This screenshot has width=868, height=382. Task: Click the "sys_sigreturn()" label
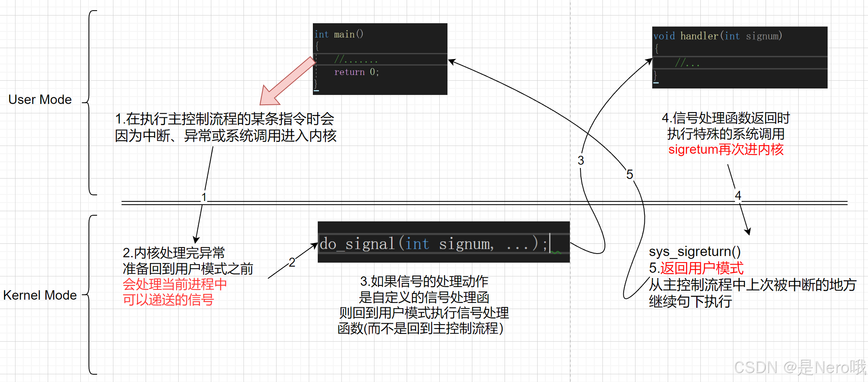tap(695, 252)
